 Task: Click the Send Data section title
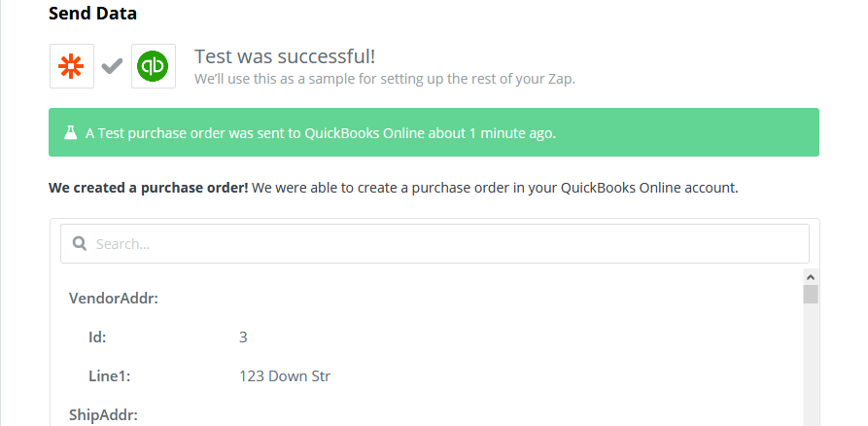(x=92, y=14)
